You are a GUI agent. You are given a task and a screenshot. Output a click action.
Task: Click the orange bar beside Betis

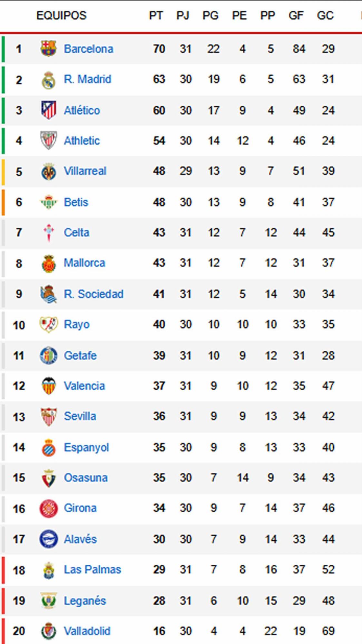[3, 202]
